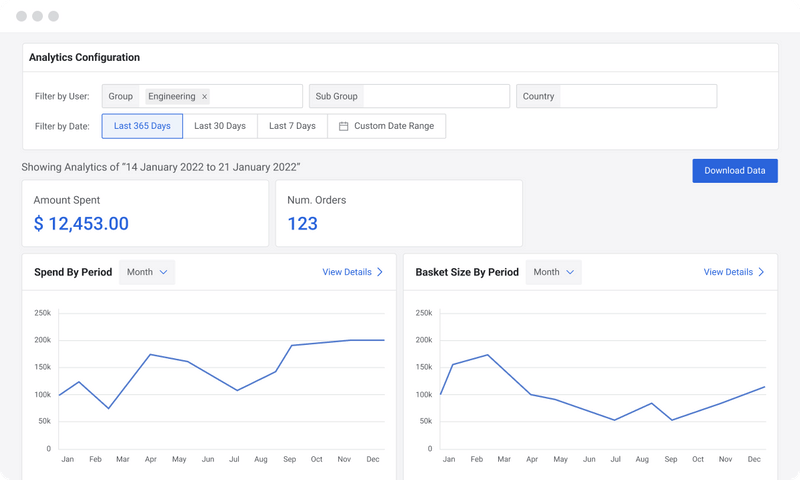The height and width of the screenshot is (480, 800).
Task: Click the Country filter field
Action: [x=640, y=97]
